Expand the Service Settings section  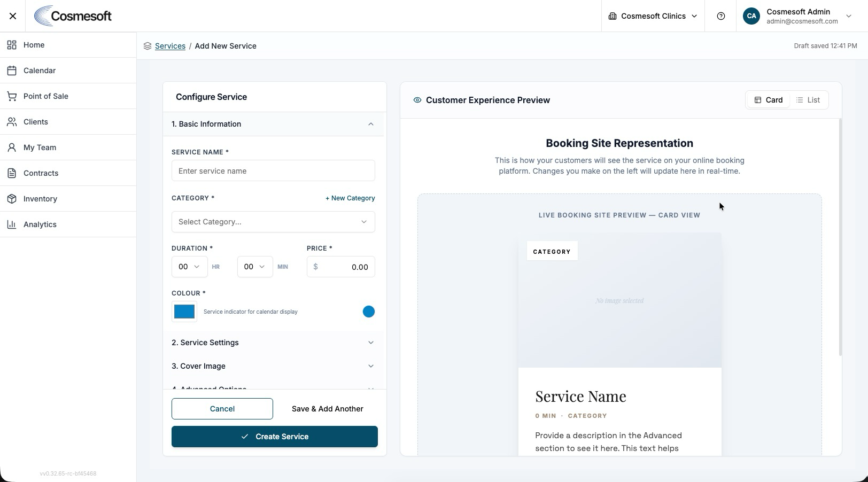pos(273,343)
